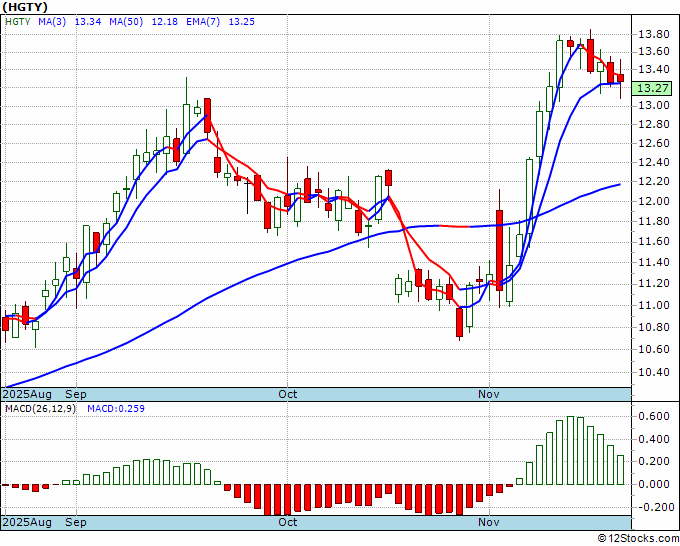Click the current price label 13.27
This screenshot has height=546, width=680.
652,88
